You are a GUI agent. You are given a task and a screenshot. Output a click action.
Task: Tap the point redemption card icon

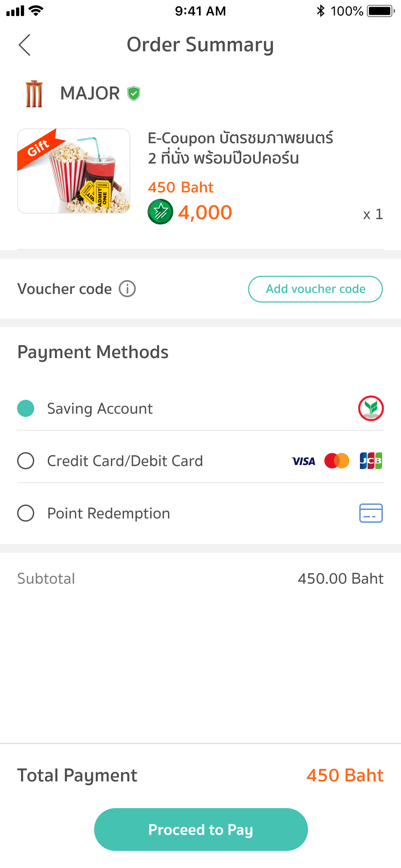coord(371,513)
